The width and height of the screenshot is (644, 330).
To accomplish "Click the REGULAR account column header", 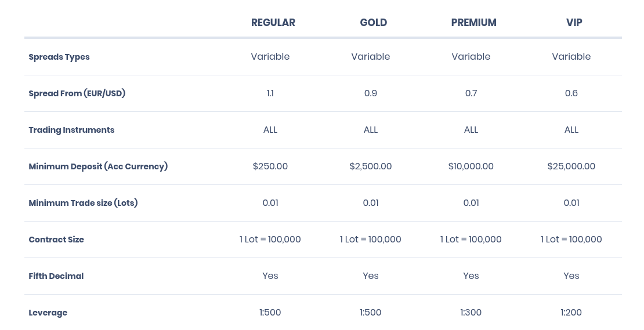I will pos(273,23).
